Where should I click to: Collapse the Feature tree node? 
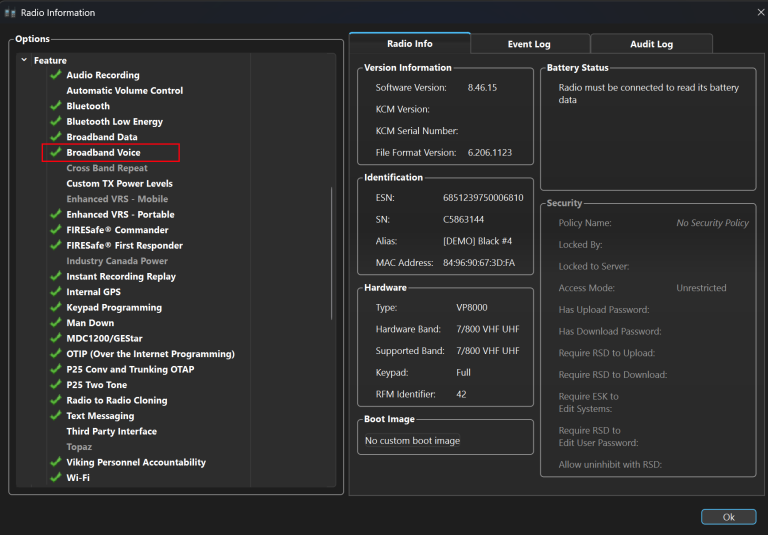pos(24,61)
